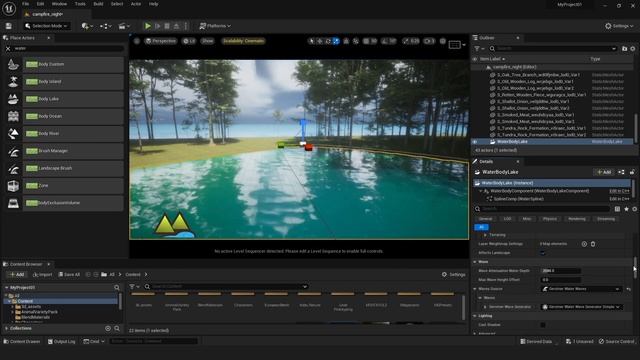The image size is (640, 360).
Task: Open the editor Settings menu in toolbar
Action: coord(619,26)
